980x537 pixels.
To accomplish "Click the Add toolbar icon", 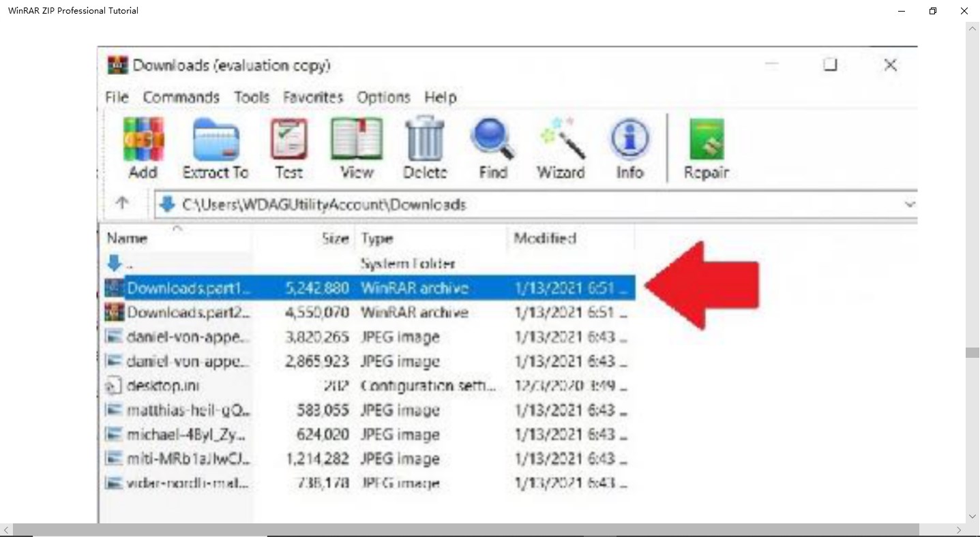I will tap(143, 140).
